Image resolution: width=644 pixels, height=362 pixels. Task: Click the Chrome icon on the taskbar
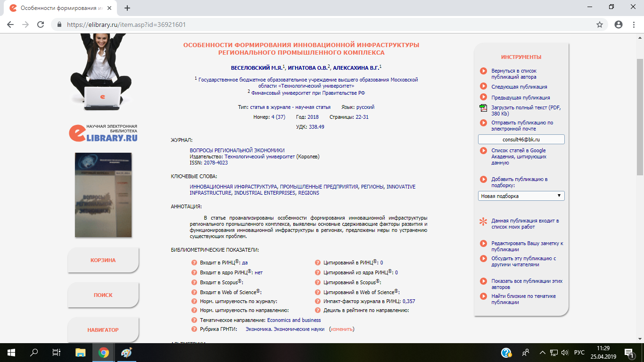click(x=104, y=353)
